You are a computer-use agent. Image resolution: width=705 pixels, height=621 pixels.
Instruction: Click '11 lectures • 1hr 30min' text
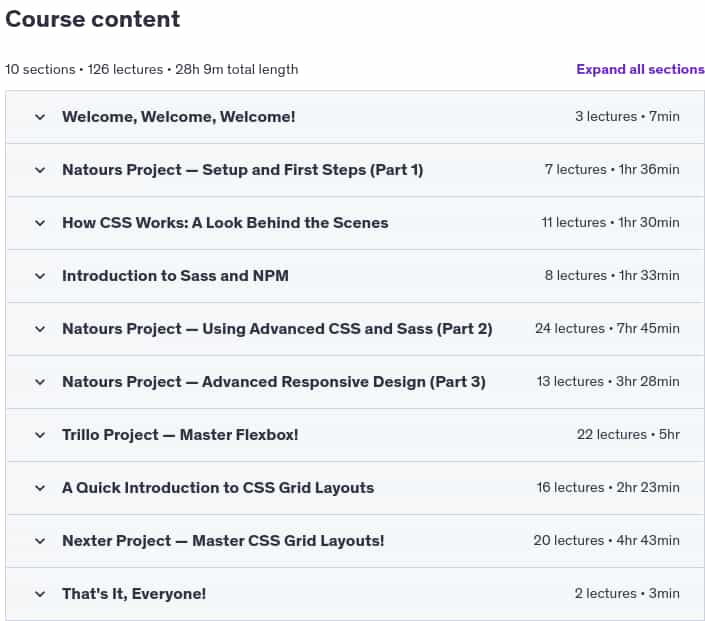pos(611,223)
